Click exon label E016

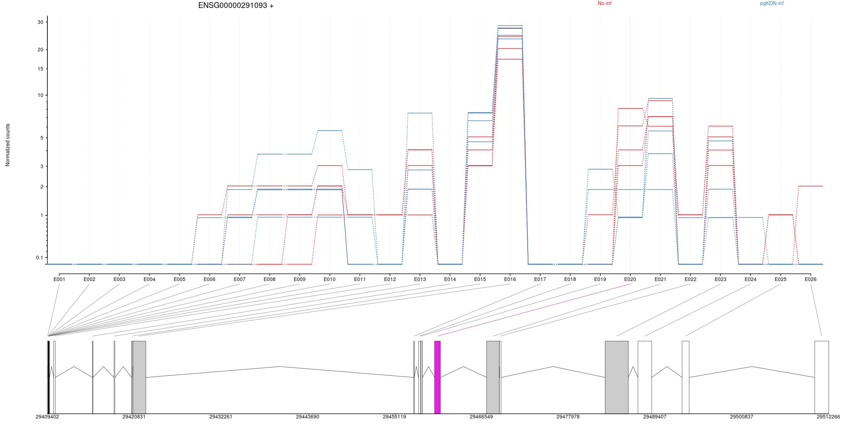pyautogui.click(x=510, y=279)
